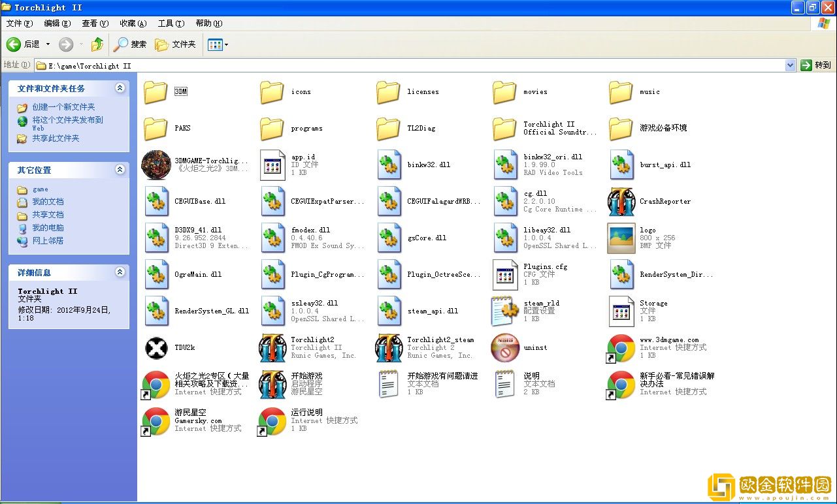The height and width of the screenshot is (504, 837).
Task: Select the Storage file icon
Action: pyautogui.click(x=621, y=311)
